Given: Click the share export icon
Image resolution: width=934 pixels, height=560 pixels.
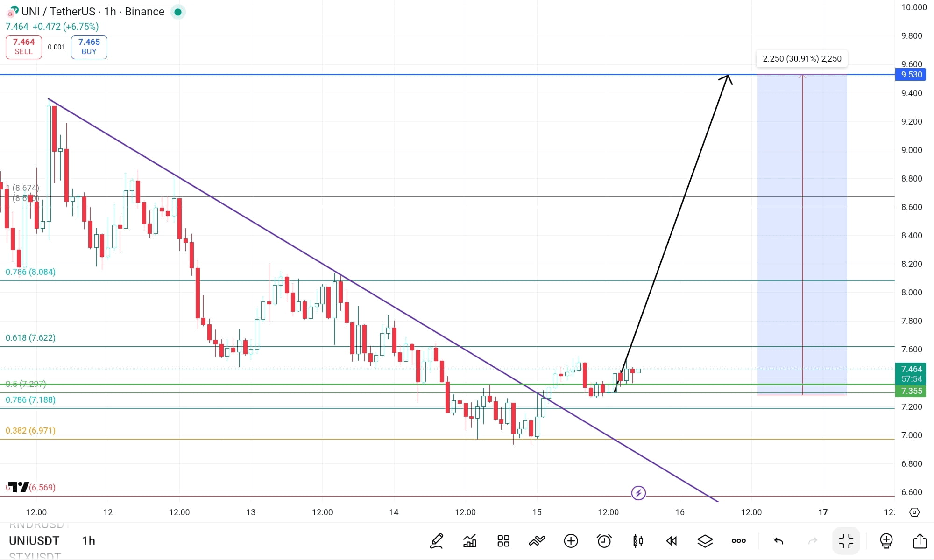Looking at the screenshot, I should (920, 541).
